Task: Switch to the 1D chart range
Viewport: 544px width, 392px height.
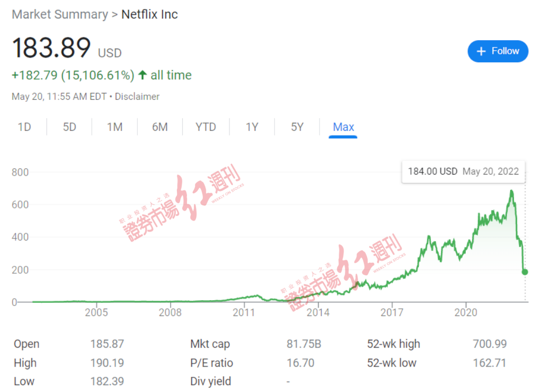Action: coord(24,127)
